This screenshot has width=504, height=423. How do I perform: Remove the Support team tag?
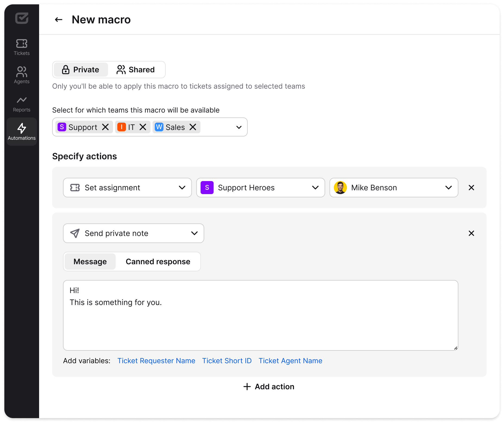tap(105, 127)
